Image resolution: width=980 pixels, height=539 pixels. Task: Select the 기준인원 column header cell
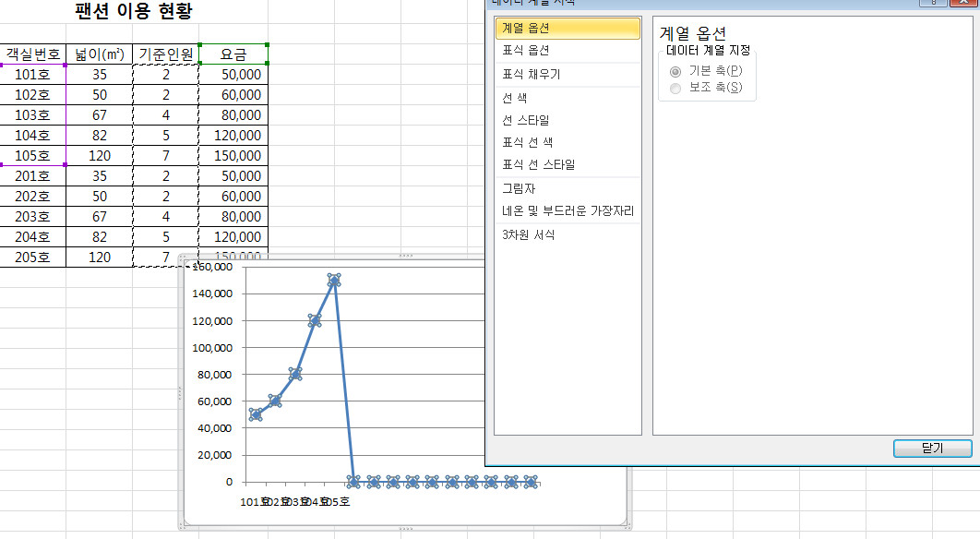[166, 54]
